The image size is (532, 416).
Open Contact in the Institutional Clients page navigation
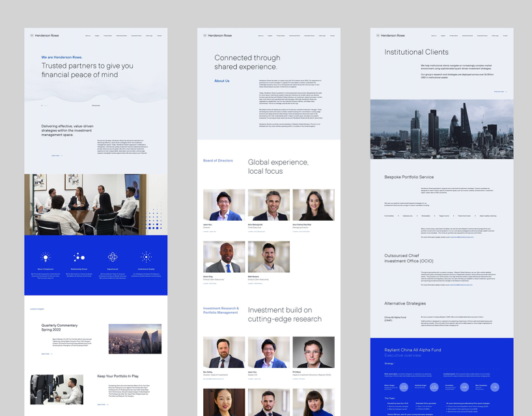point(505,35)
